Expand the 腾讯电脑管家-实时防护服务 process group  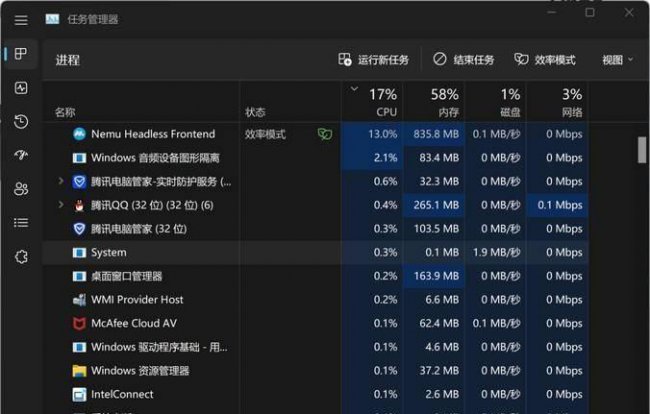click(x=61, y=181)
